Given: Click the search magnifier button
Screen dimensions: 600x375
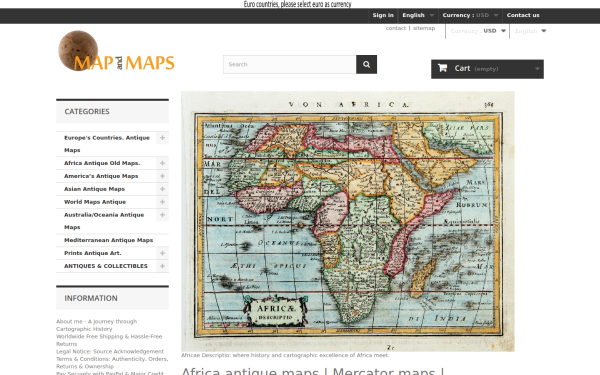Looking at the screenshot, I should tap(366, 64).
